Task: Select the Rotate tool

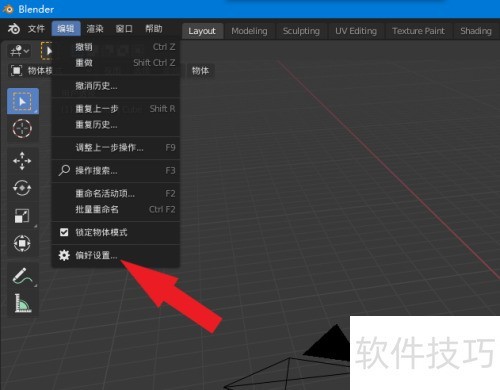Action: click(22, 188)
